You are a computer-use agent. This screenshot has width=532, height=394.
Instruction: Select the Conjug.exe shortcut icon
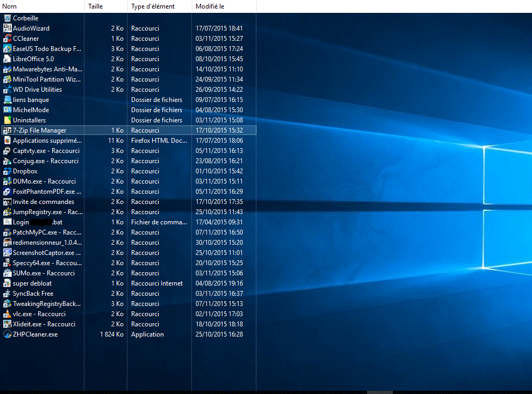click(7, 161)
